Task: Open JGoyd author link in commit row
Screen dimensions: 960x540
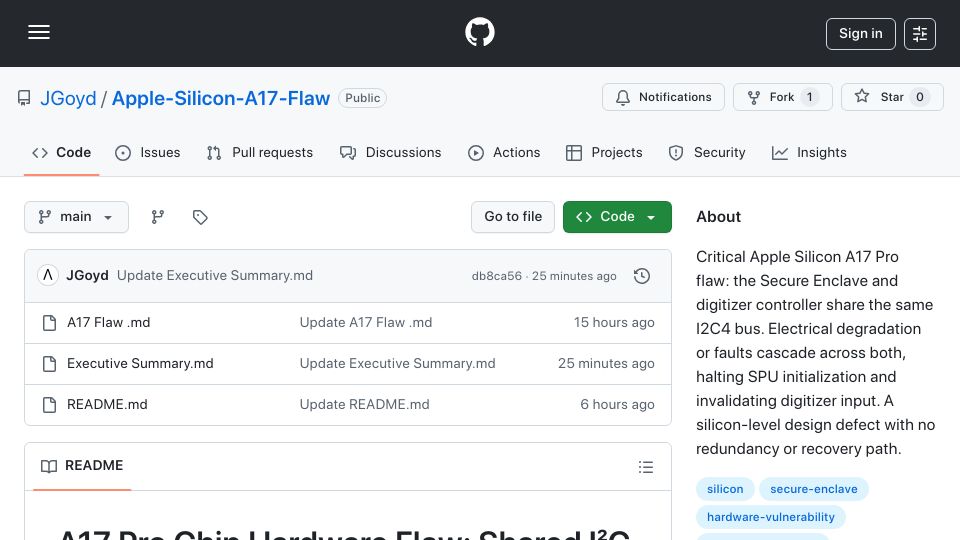Action: point(88,276)
